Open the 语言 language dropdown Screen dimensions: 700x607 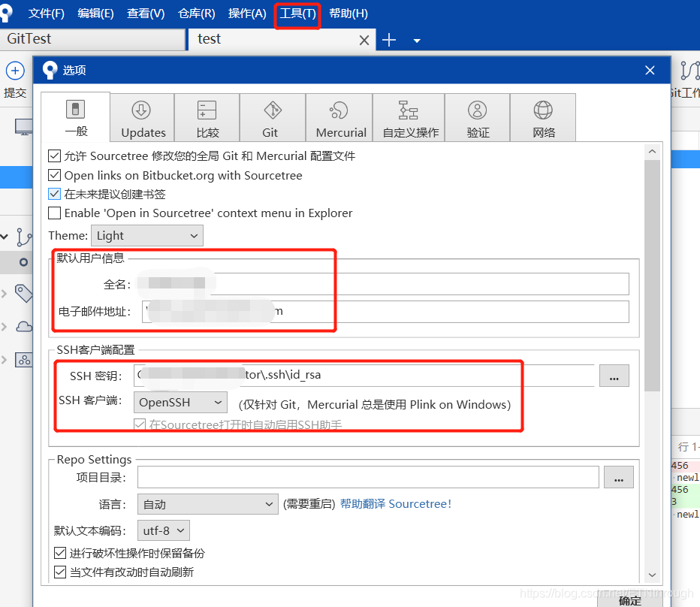(207, 504)
